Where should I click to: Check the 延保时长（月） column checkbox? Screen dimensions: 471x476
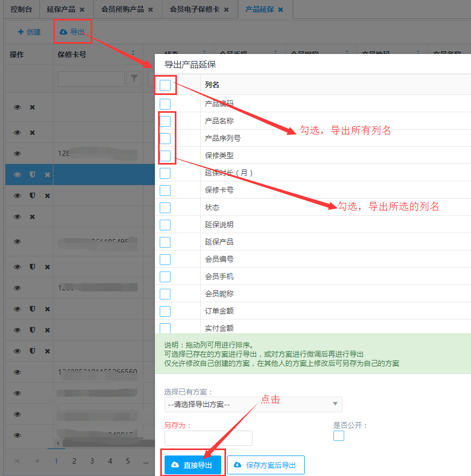click(165, 173)
